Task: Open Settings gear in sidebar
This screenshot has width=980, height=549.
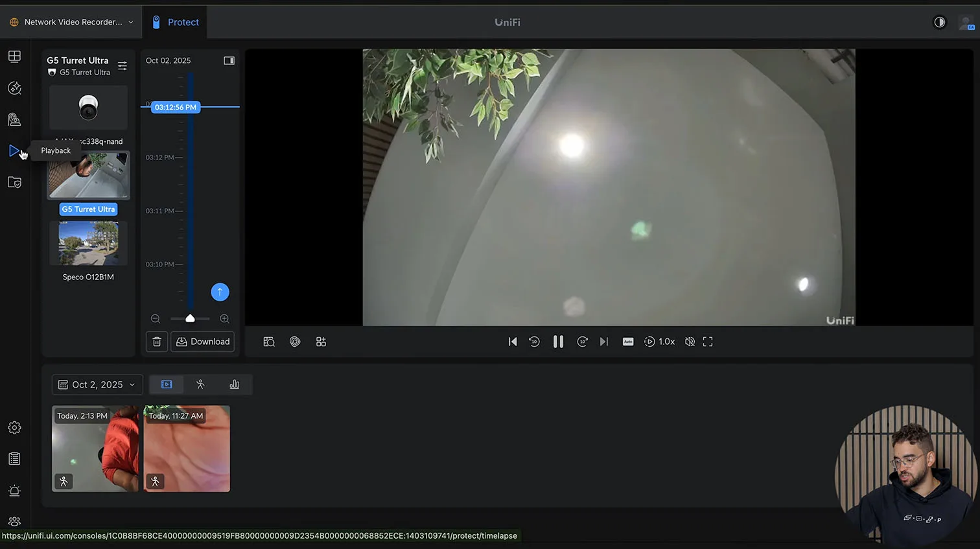Action: coord(14,428)
